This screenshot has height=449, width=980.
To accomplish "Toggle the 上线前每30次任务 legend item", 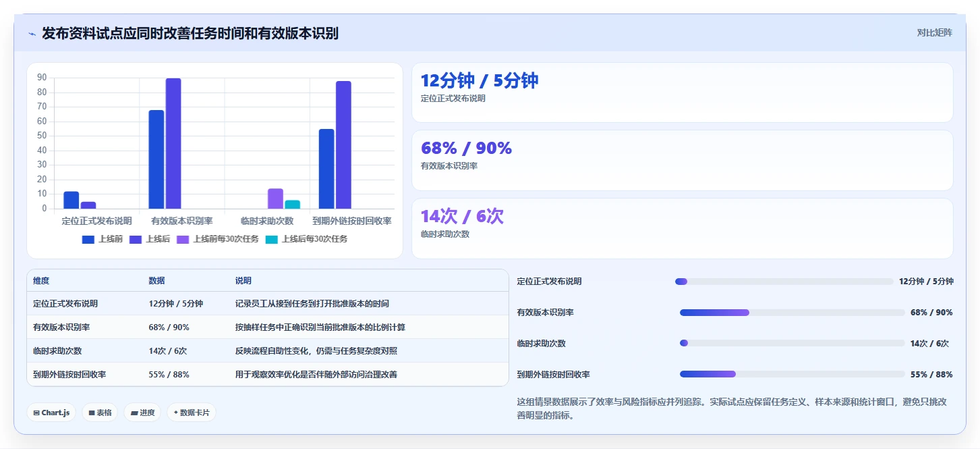I will pyautogui.click(x=218, y=239).
